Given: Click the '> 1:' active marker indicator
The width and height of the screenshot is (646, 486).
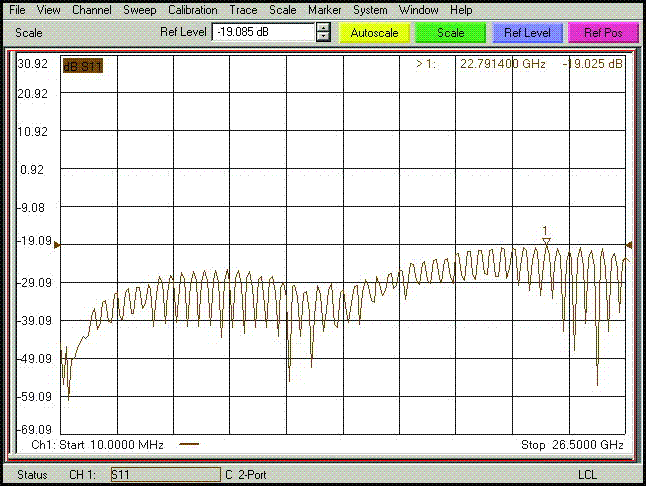Looking at the screenshot, I should click(x=426, y=64).
